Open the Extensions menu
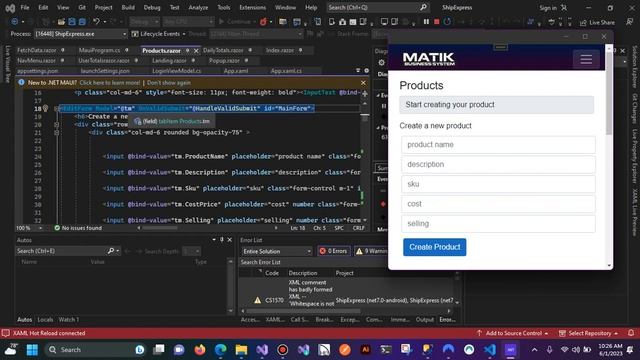 [x=252, y=7]
